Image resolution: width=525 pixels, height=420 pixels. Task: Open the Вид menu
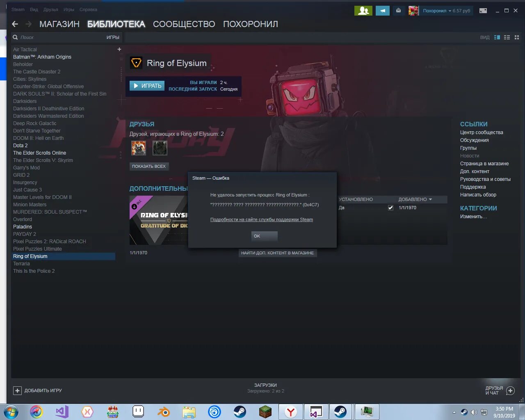point(34,9)
